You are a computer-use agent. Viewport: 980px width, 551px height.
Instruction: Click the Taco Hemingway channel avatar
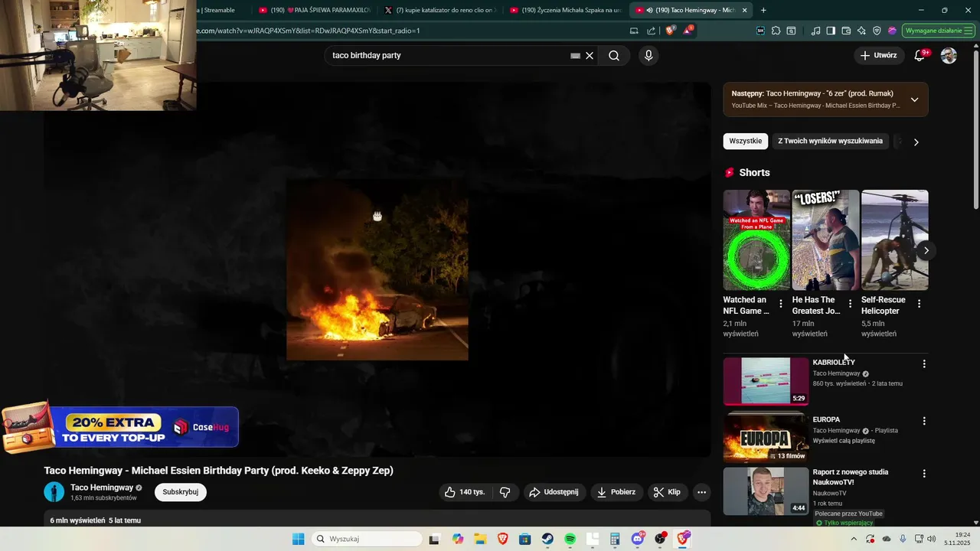[x=54, y=492]
